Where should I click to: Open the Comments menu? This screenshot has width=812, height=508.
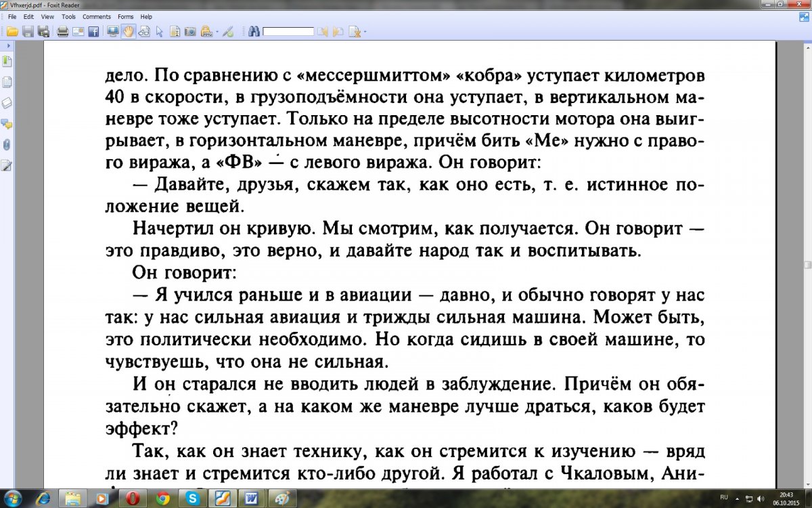(x=96, y=16)
